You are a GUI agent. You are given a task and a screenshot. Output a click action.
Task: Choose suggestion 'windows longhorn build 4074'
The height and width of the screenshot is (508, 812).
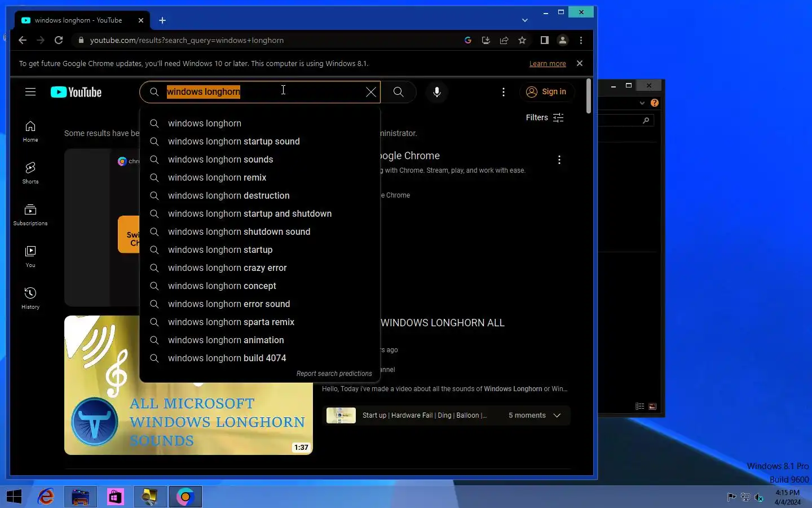[260, 358]
